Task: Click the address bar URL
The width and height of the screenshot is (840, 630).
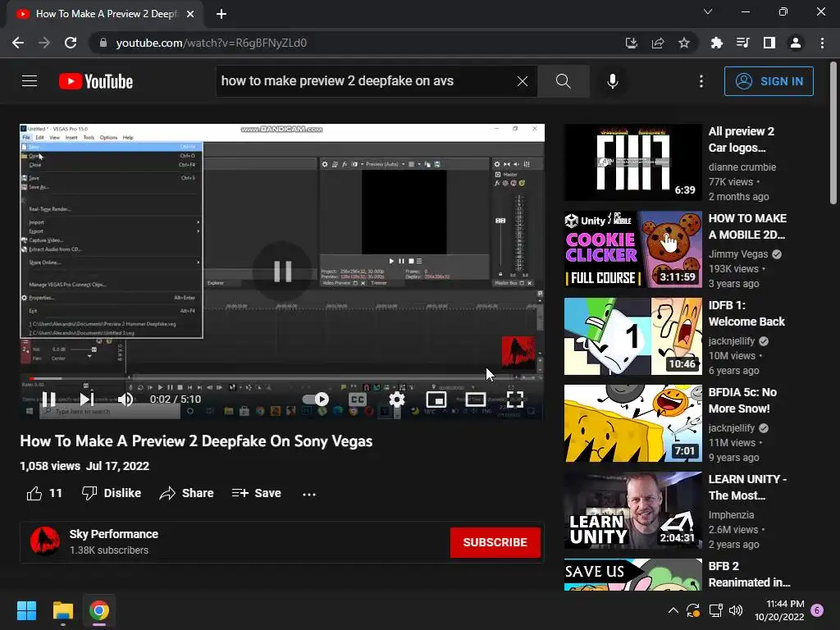Action: [x=211, y=43]
